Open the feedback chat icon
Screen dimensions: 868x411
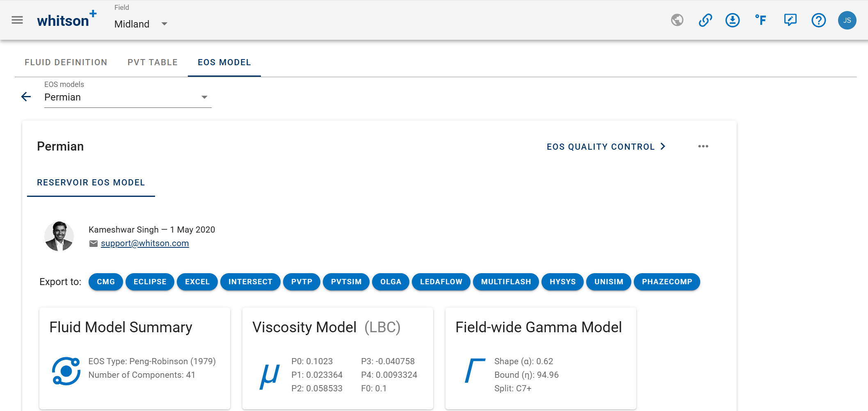click(x=790, y=20)
